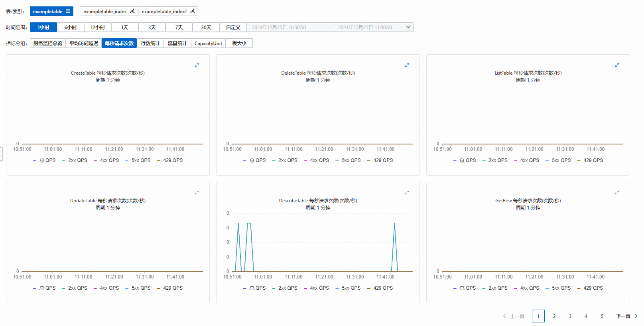Expand the CreateTable chart to fullscreen

(197, 65)
